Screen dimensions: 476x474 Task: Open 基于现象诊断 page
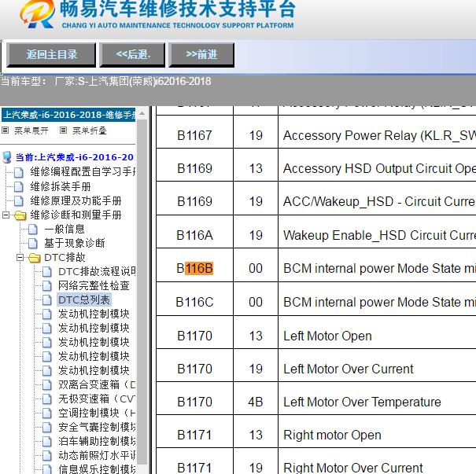tap(75, 243)
